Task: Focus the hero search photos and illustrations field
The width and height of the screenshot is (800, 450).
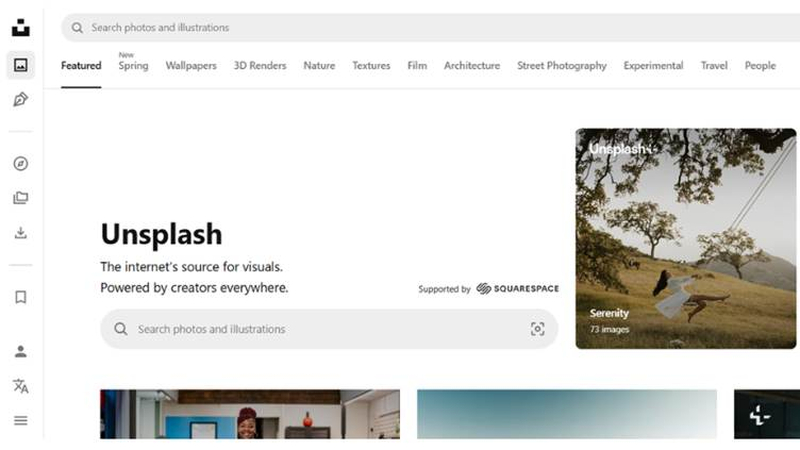Action: click(329, 329)
